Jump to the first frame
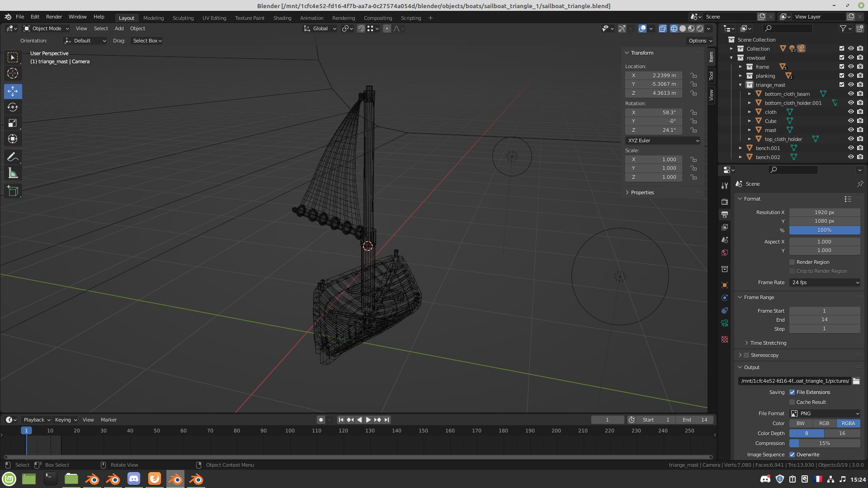 point(341,420)
